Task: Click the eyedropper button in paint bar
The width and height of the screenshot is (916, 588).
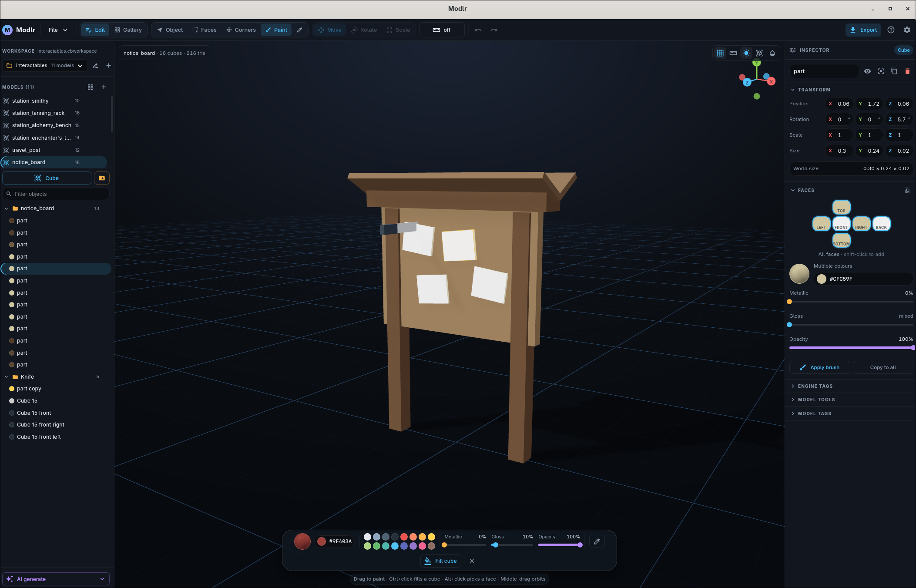Action: coord(597,541)
